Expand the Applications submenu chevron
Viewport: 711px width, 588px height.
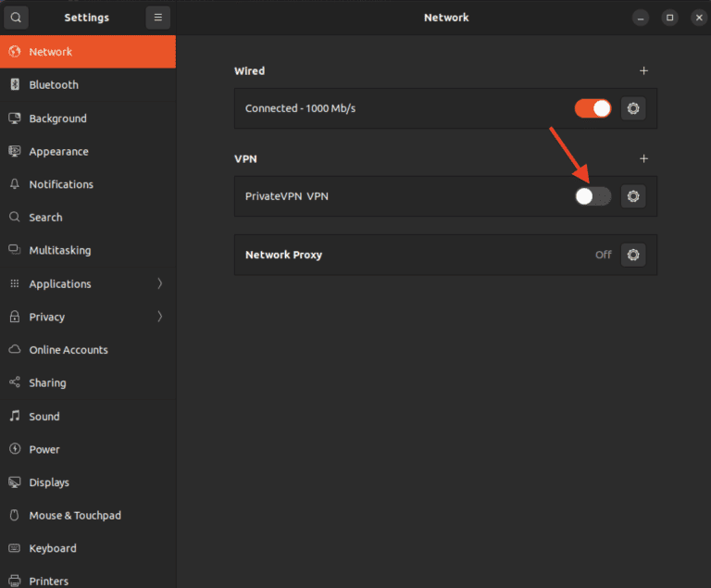coord(159,283)
